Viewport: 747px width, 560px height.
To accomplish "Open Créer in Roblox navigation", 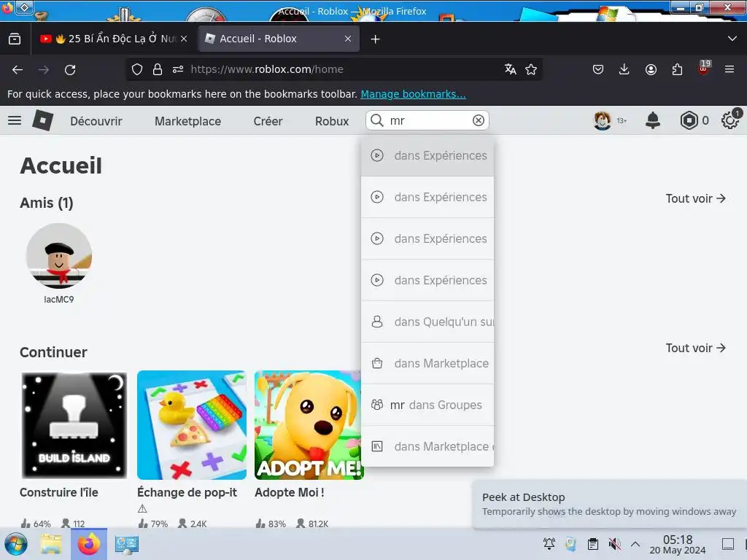I will [x=268, y=121].
